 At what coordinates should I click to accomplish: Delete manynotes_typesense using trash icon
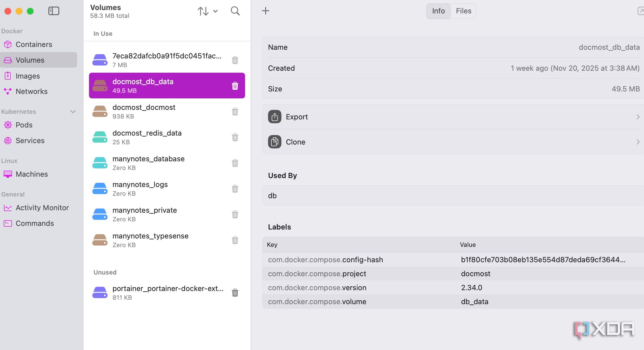pos(235,240)
